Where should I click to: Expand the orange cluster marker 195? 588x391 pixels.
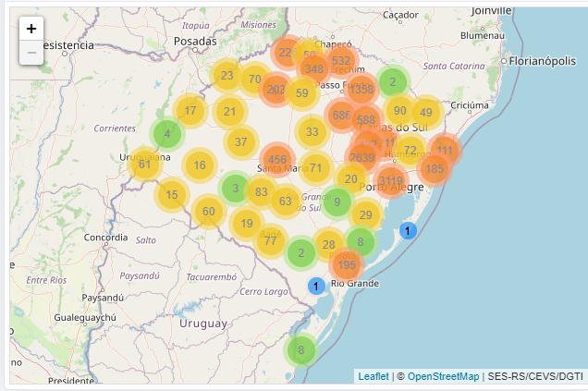[347, 265]
